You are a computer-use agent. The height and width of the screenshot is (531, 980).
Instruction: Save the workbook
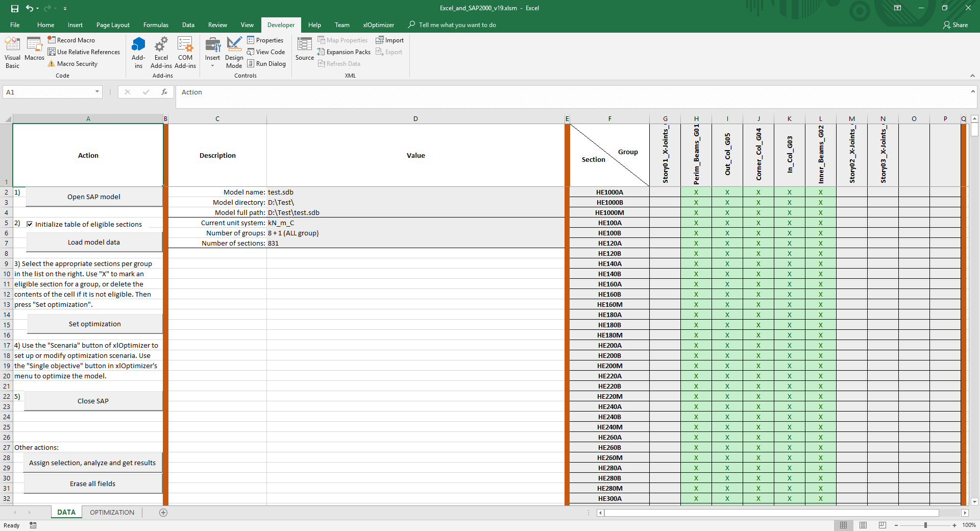click(x=15, y=8)
